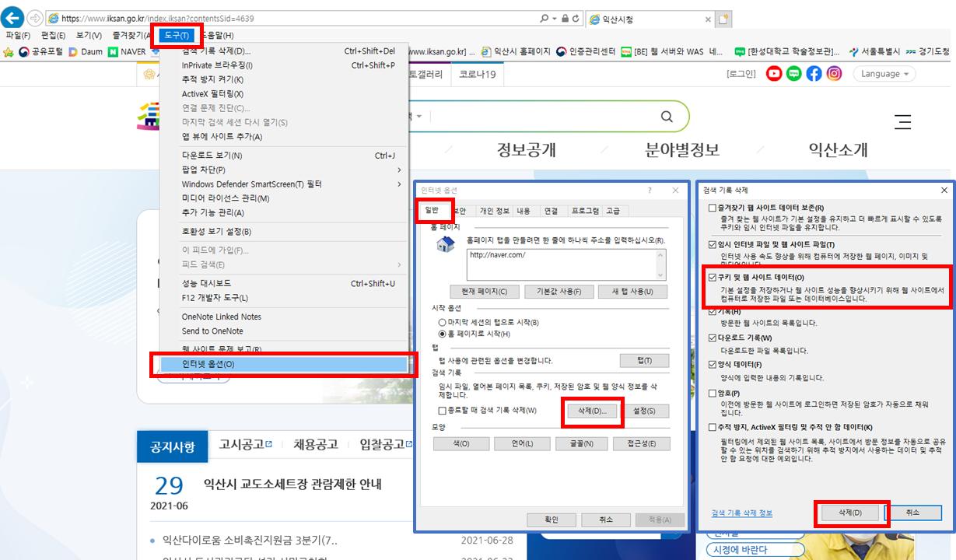Open the 파일(F) menu

[x=18, y=35]
